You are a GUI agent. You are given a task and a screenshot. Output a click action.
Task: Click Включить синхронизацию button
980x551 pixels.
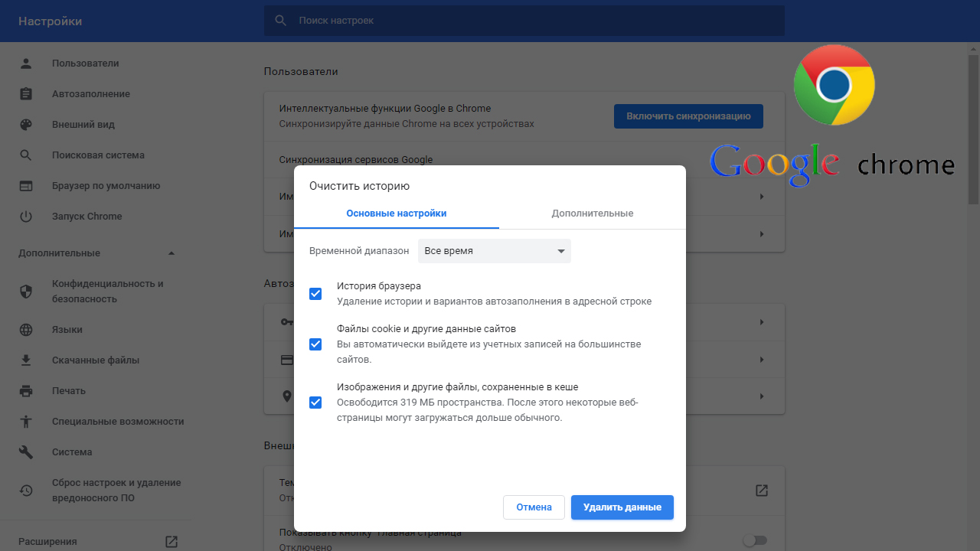tap(688, 116)
